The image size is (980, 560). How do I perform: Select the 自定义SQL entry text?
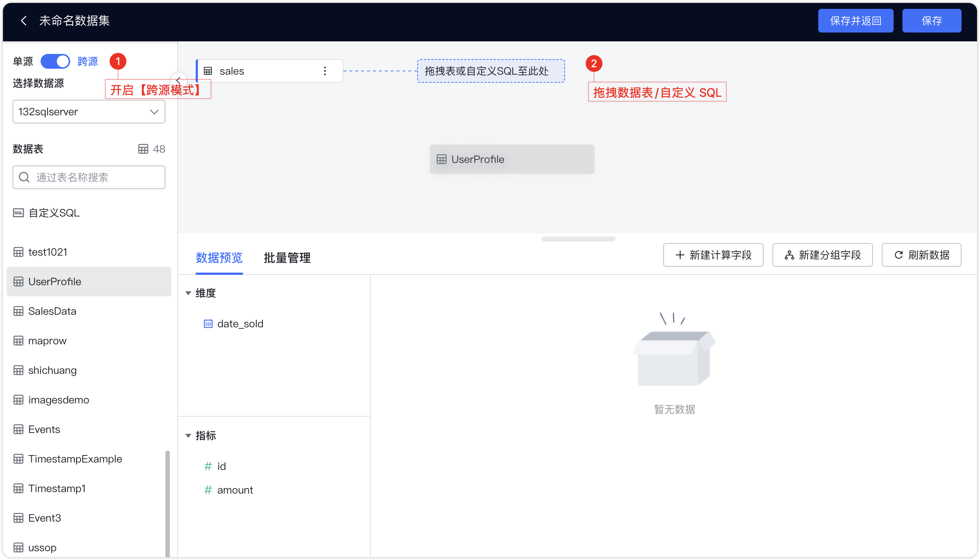[x=54, y=213]
